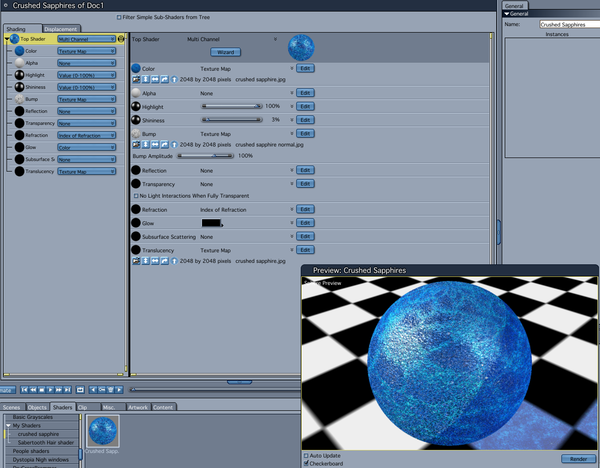Go to previous keyframe
Screen dimensions: 600x468
[x=93, y=390]
